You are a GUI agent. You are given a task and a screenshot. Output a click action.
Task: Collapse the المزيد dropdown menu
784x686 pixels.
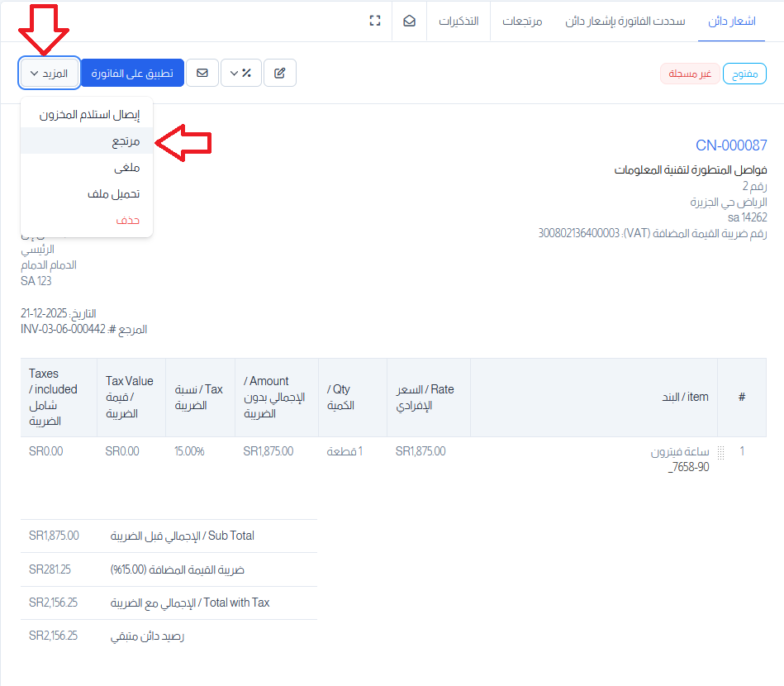(x=50, y=73)
